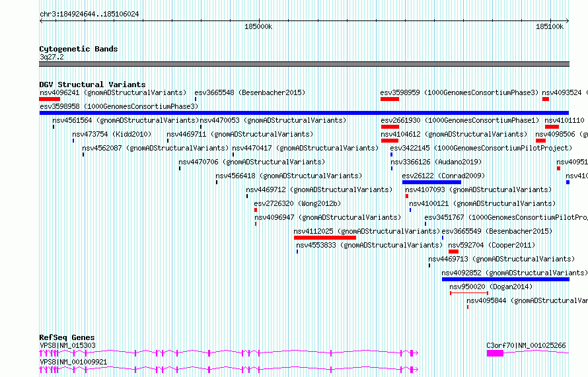Click the nsv4107093 variant label
This screenshot has width=588, height=377.
click(x=478, y=189)
